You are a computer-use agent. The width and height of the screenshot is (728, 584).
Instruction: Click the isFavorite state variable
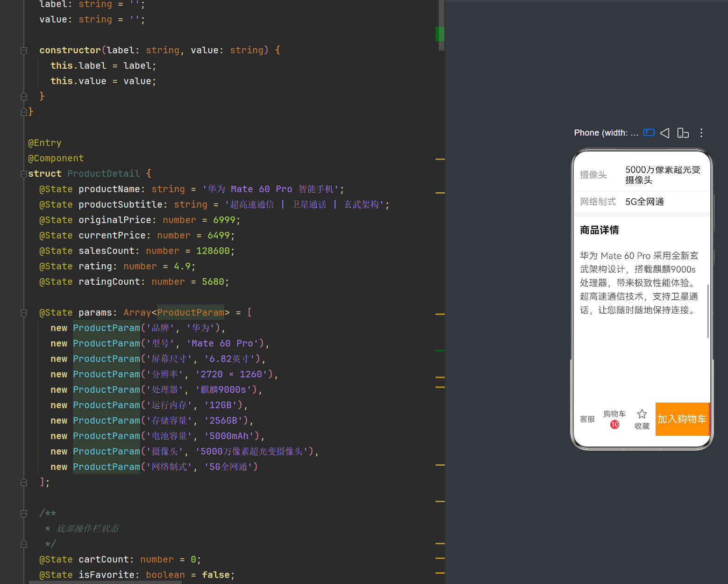[x=107, y=575]
